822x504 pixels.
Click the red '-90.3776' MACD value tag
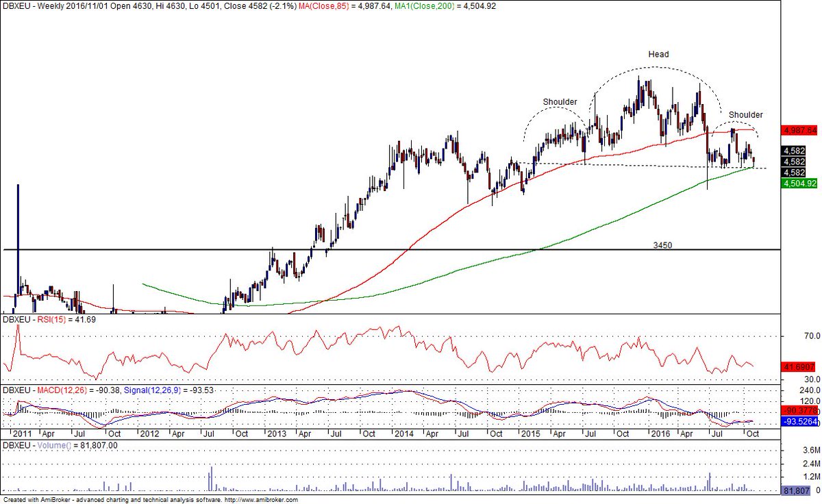(799, 411)
